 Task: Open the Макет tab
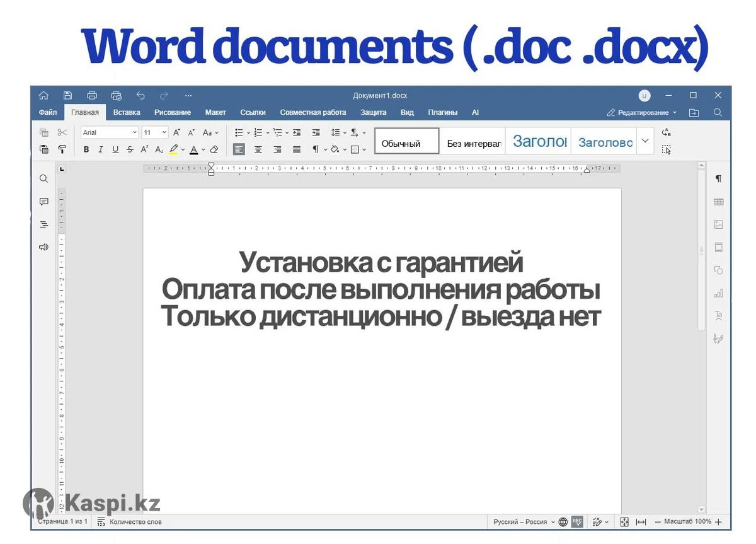coord(215,112)
